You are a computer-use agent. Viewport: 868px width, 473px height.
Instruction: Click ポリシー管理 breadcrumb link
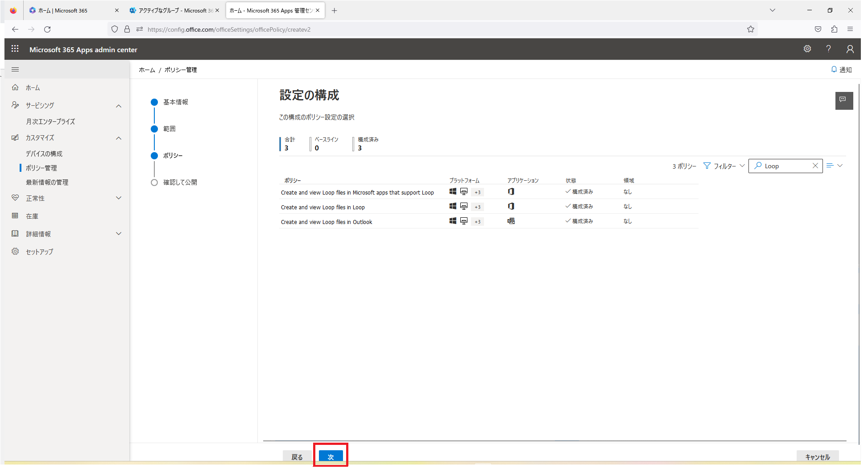[x=181, y=70]
